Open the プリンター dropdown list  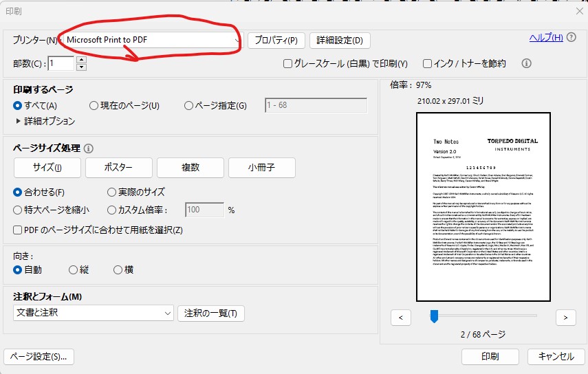coord(237,40)
